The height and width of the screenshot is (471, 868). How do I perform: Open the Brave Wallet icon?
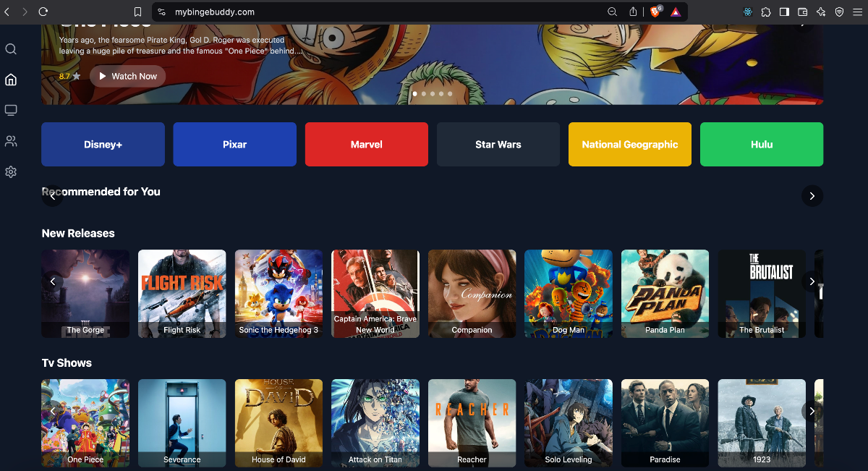click(x=803, y=12)
